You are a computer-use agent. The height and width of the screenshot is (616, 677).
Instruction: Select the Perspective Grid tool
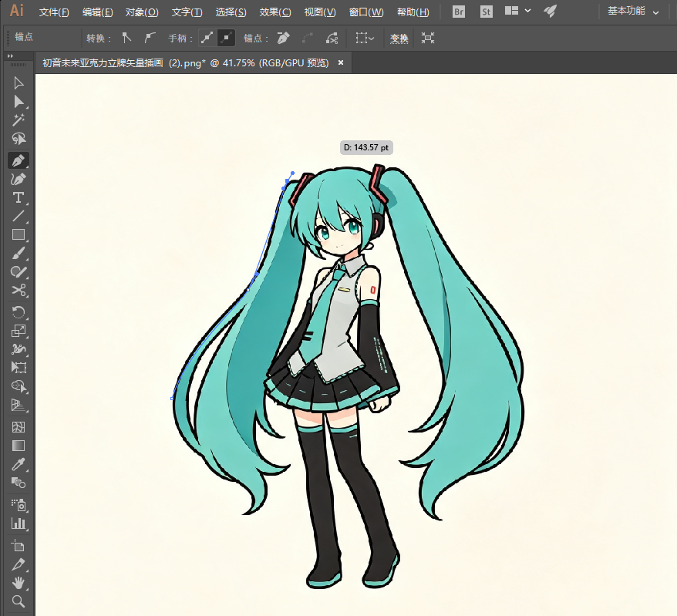pos(19,405)
